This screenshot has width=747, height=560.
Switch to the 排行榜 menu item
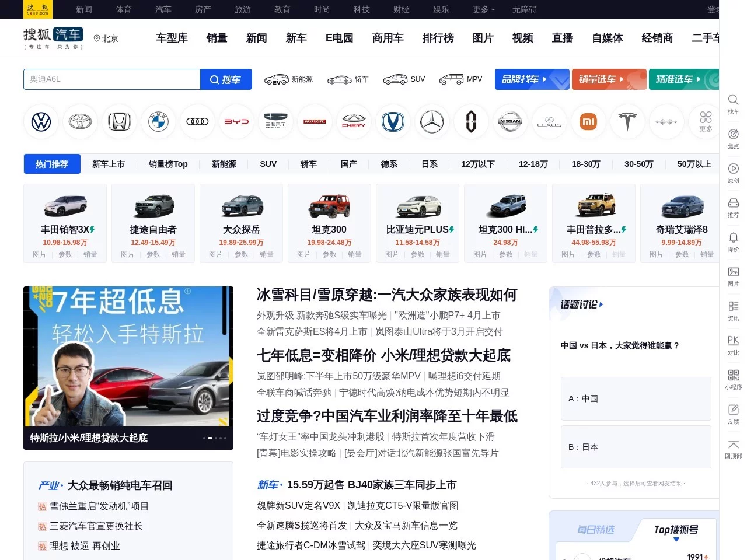pyautogui.click(x=438, y=38)
